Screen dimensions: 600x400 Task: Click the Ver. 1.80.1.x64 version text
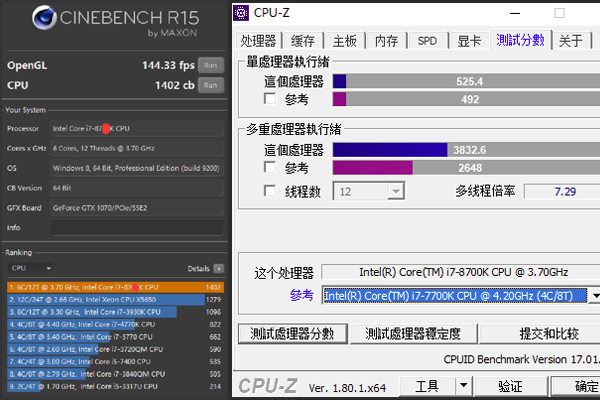(347, 388)
